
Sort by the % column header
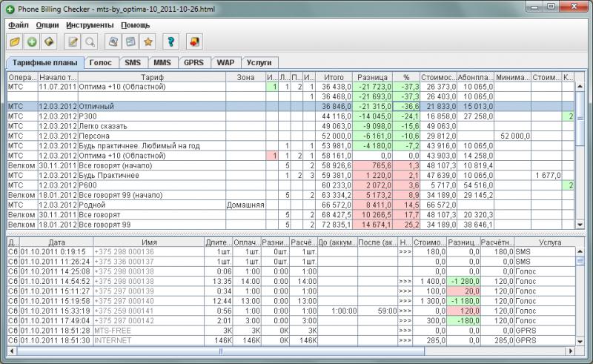406,77
